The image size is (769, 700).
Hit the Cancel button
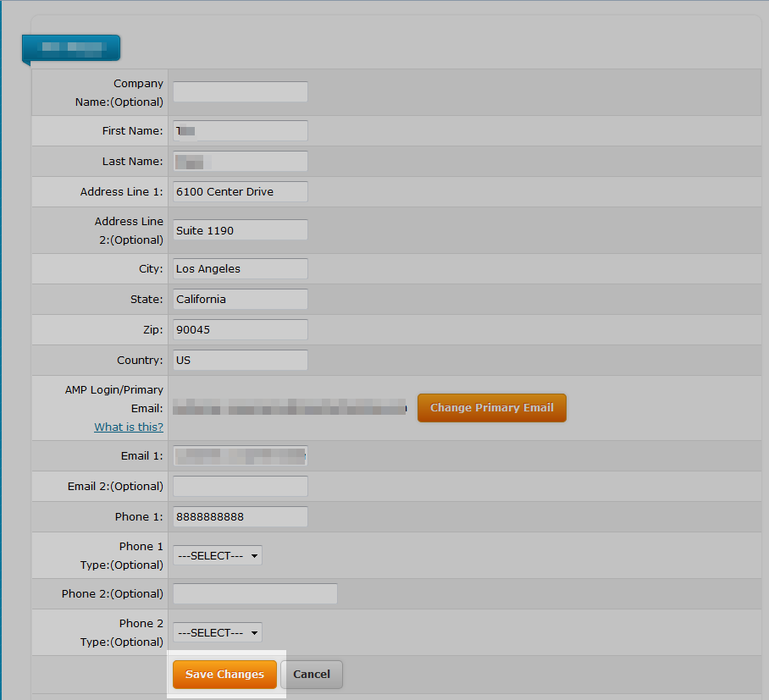coord(312,675)
